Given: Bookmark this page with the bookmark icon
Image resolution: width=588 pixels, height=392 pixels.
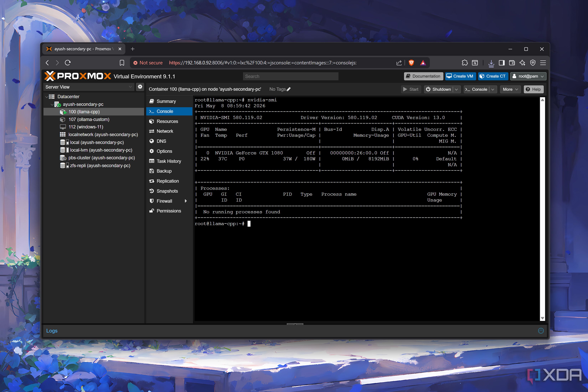Looking at the screenshot, I should 122,63.
